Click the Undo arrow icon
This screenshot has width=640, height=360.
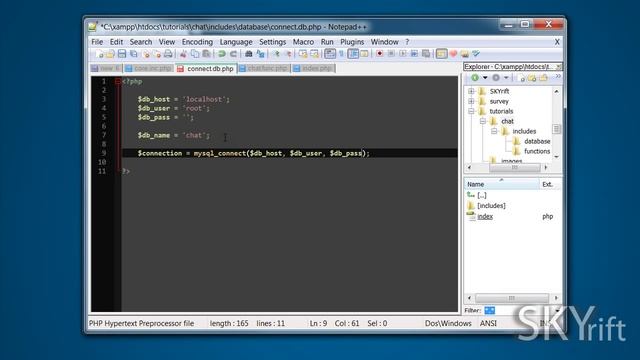point(222,54)
